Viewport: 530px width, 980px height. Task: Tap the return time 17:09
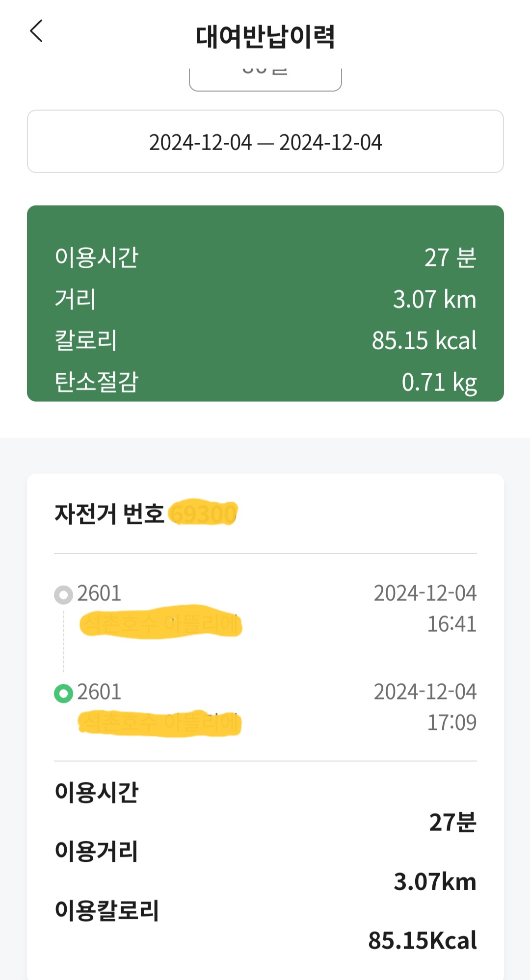point(451,722)
